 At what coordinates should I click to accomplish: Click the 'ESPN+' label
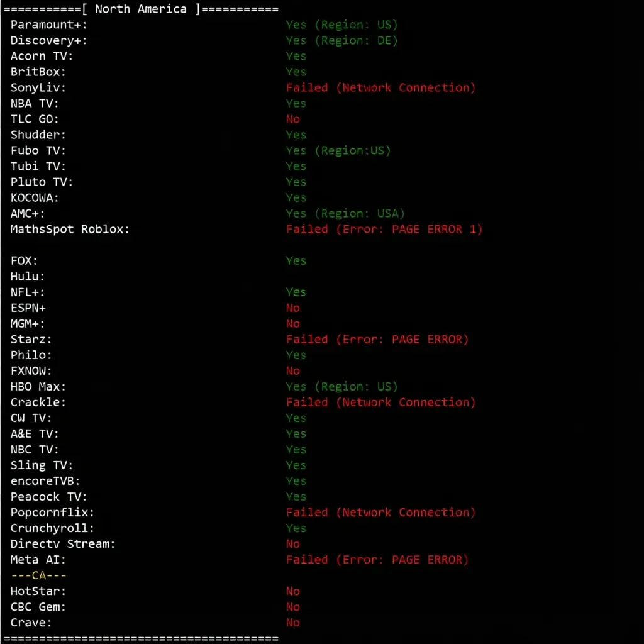click(x=28, y=308)
